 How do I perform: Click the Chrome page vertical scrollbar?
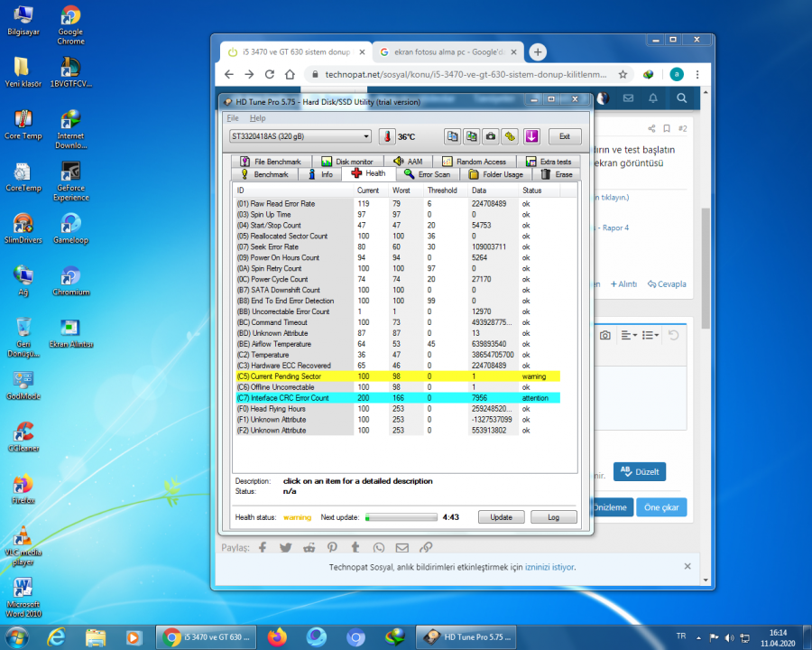[706, 268]
